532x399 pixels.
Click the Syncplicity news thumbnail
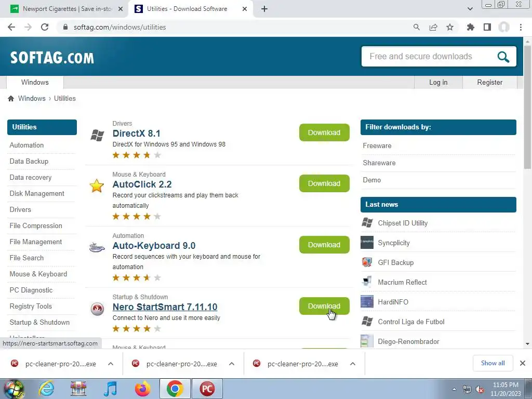[367, 243]
